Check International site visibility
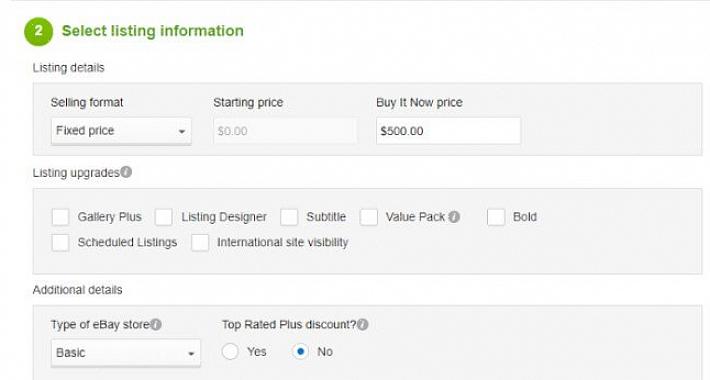 pyautogui.click(x=200, y=242)
